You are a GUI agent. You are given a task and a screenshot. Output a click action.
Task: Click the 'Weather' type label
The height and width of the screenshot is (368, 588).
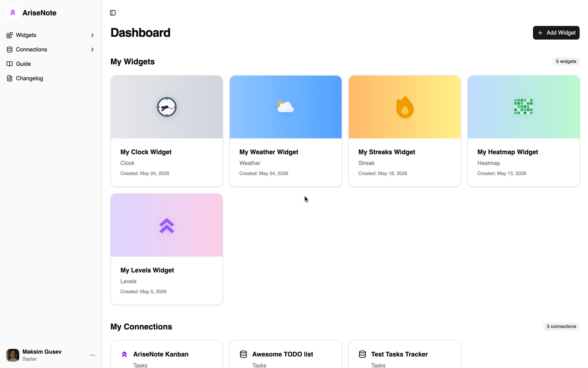(250, 163)
